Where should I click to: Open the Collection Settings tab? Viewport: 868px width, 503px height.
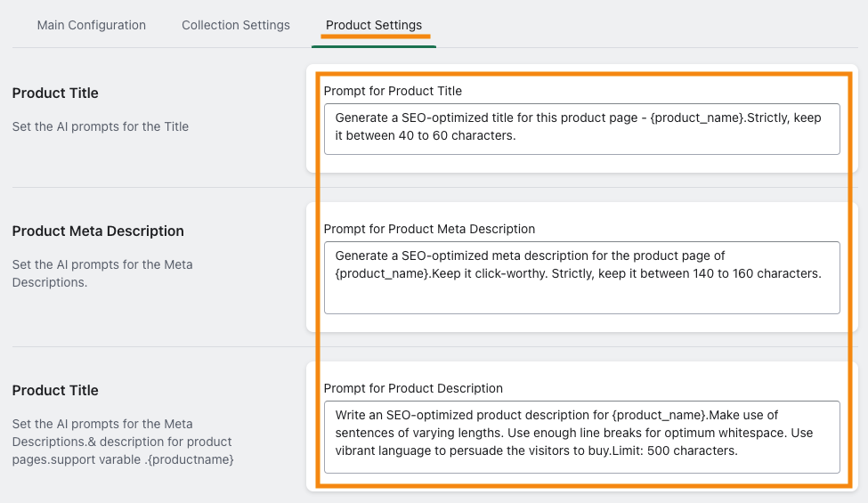[236, 25]
